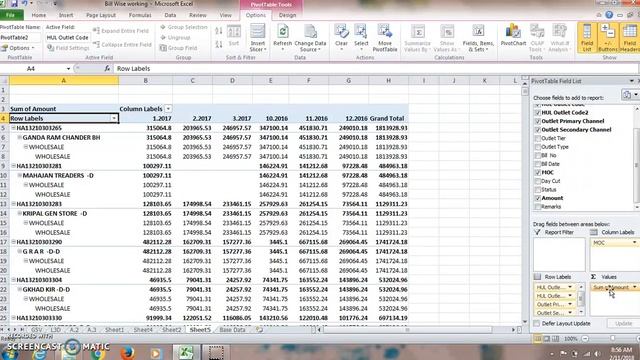Click Collapse Entire Field
The height and width of the screenshot is (360, 640).
[x=122, y=44]
